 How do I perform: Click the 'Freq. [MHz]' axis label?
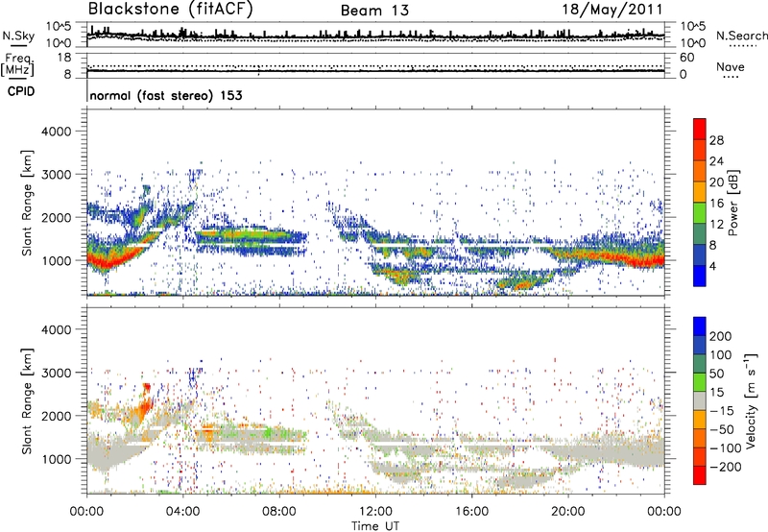point(18,64)
